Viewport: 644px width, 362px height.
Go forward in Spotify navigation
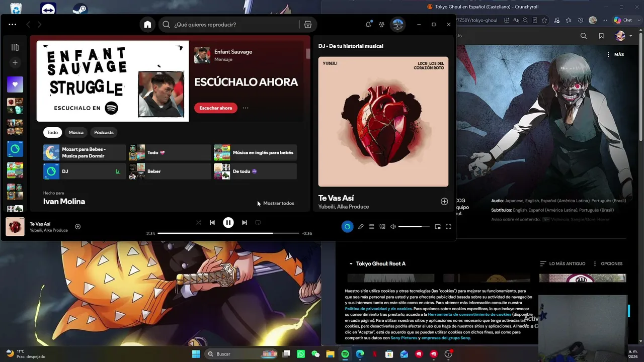(39, 24)
